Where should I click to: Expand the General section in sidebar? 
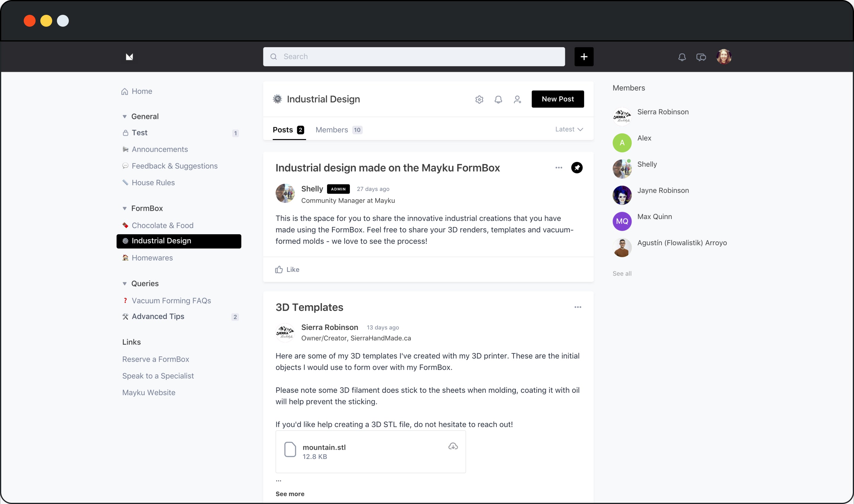pos(124,116)
